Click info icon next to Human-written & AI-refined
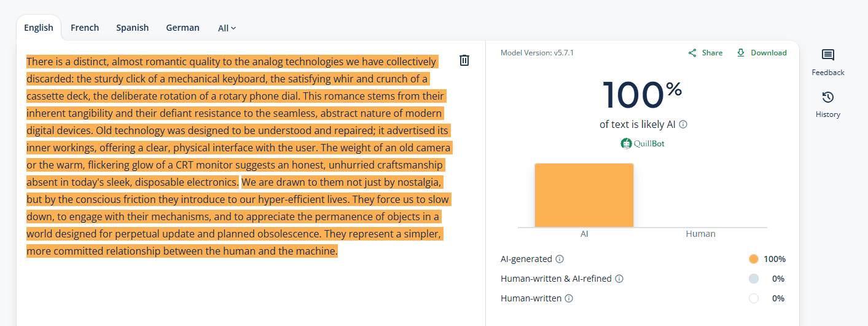The image size is (868, 326). coord(619,279)
